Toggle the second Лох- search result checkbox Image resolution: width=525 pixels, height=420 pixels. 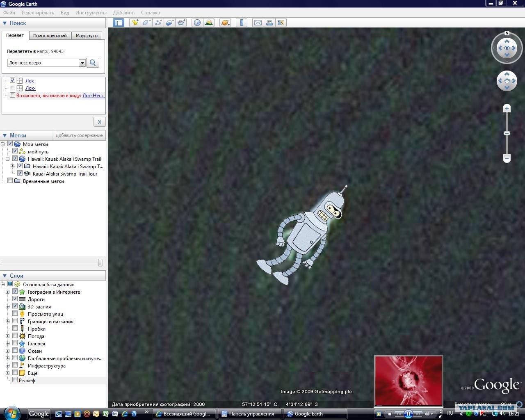coord(13,88)
